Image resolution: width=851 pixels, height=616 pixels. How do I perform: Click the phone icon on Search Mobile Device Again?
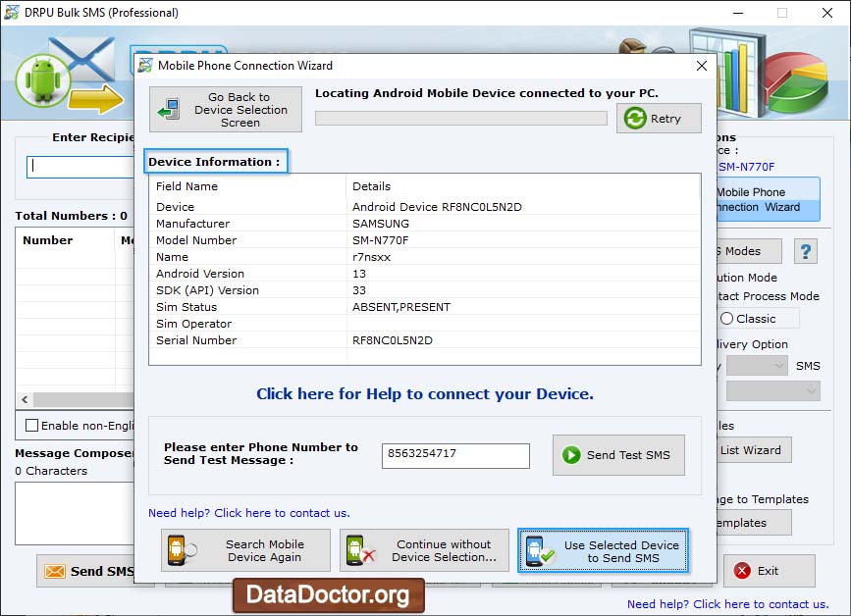pyautogui.click(x=179, y=550)
